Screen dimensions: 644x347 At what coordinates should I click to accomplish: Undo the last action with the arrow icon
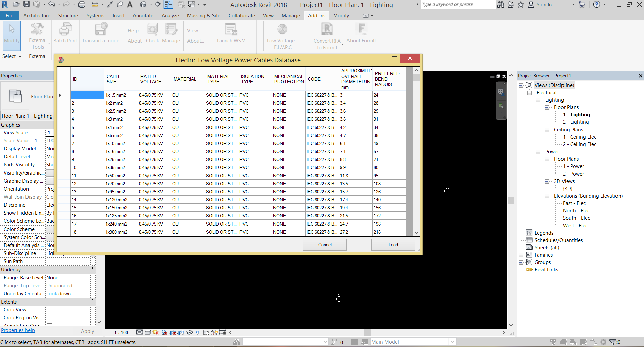51,5
